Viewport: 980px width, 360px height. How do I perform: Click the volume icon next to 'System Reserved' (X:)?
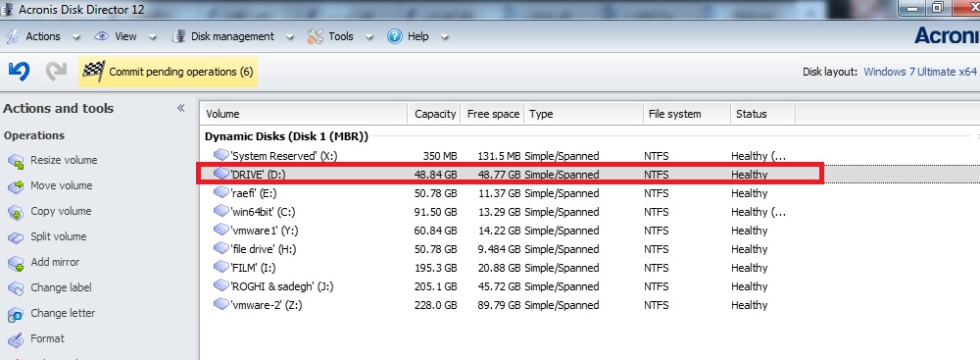coord(221,155)
